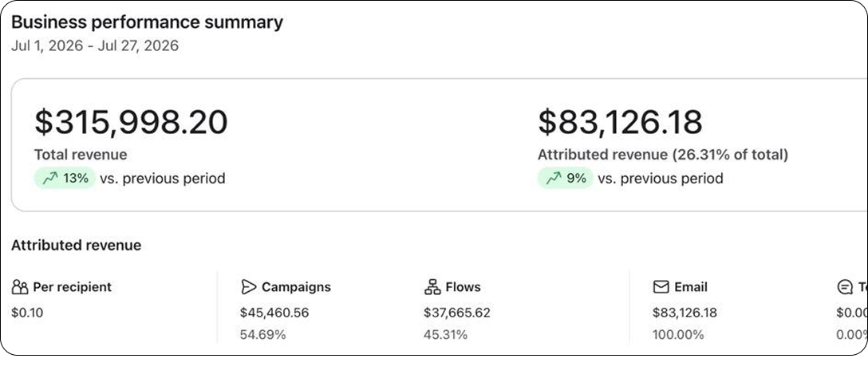Click the Email envelope icon

click(x=661, y=287)
